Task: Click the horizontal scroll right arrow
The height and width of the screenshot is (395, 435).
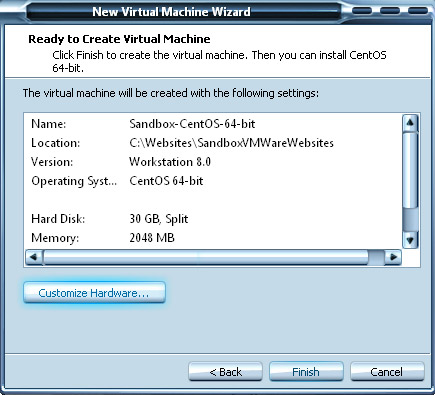Action: [393, 257]
